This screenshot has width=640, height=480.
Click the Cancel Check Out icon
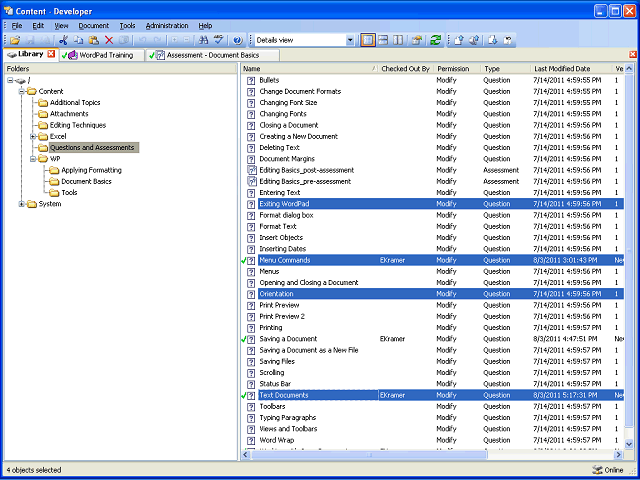(508, 40)
